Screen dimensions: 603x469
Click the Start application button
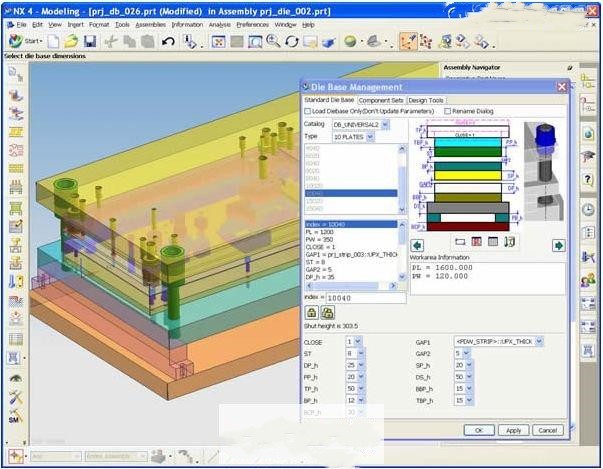pyautogui.click(x=26, y=41)
